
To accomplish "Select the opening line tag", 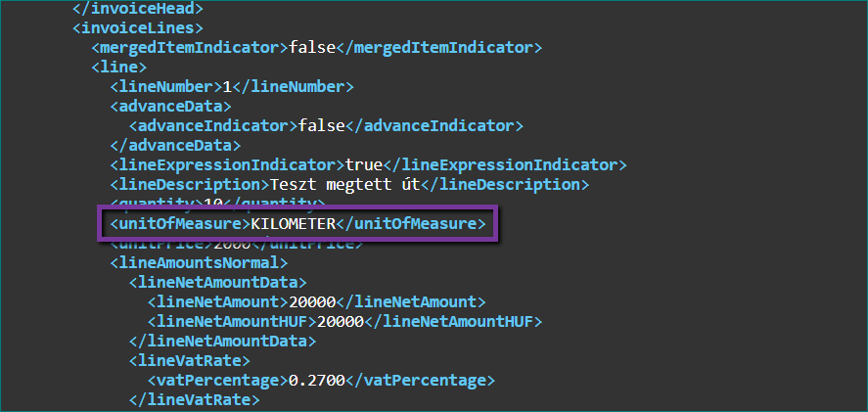I will click(119, 67).
